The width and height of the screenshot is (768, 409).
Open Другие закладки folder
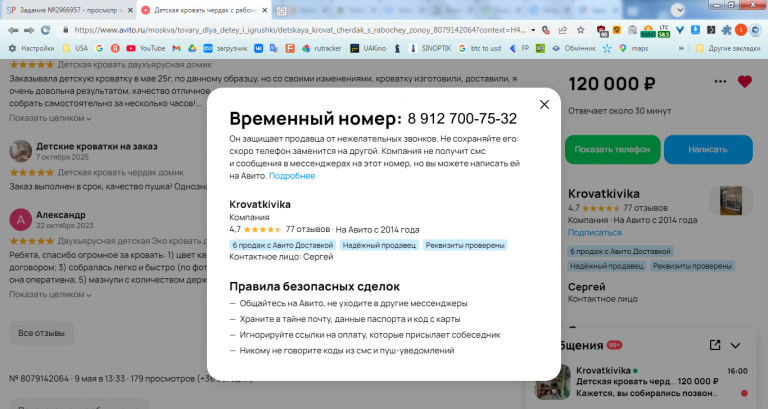[x=728, y=48]
